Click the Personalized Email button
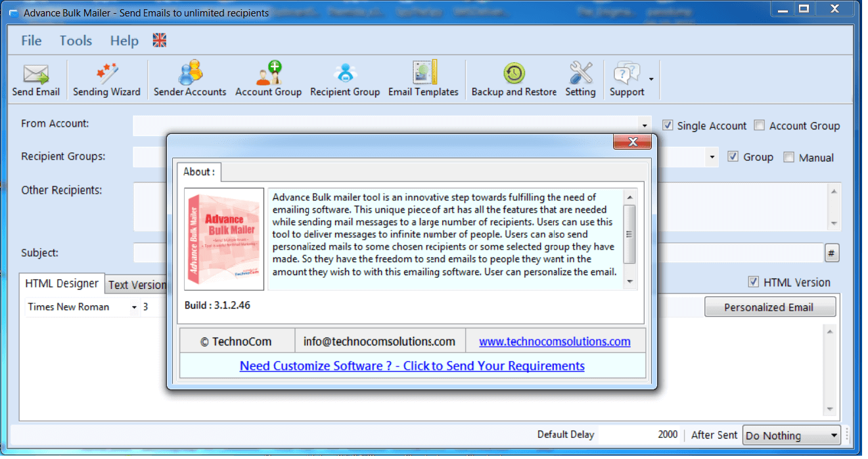The width and height of the screenshot is (868, 459). point(769,307)
